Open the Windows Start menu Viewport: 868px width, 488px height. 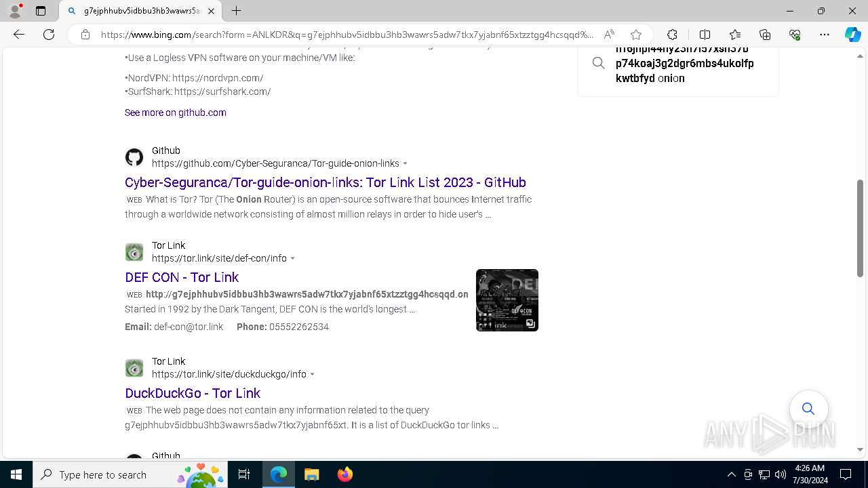16,474
